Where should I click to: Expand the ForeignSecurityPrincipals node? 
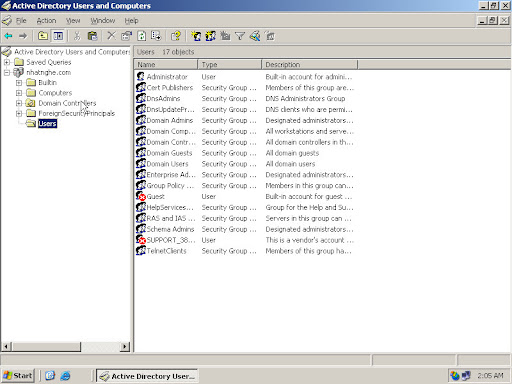pyautogui.click(x=19, y=113)
